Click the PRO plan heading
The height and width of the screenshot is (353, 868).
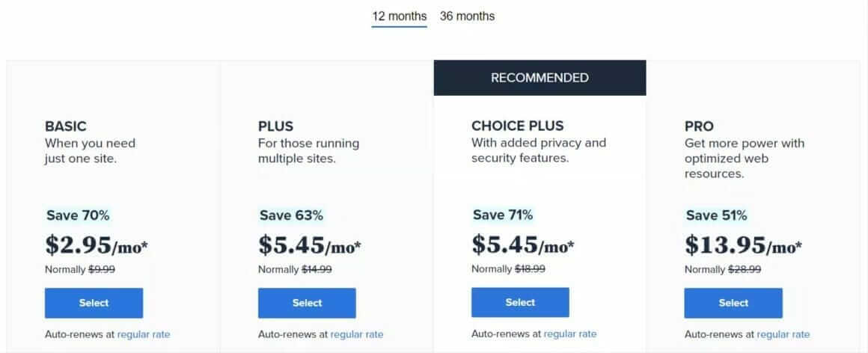pos(699,126)
